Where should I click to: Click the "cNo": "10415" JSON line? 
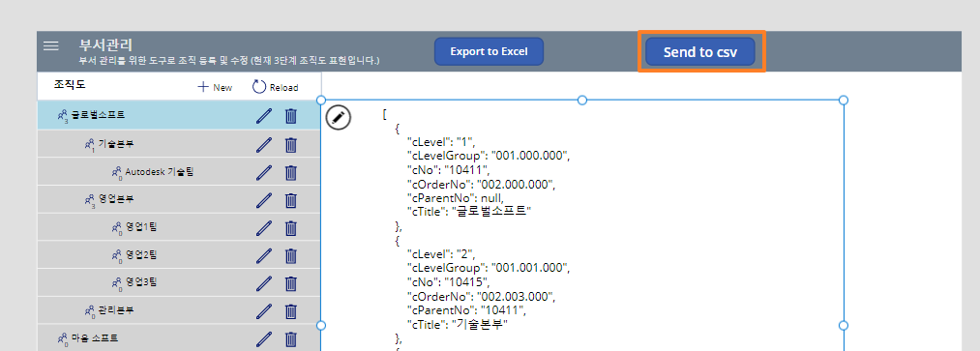coord(448,281)
